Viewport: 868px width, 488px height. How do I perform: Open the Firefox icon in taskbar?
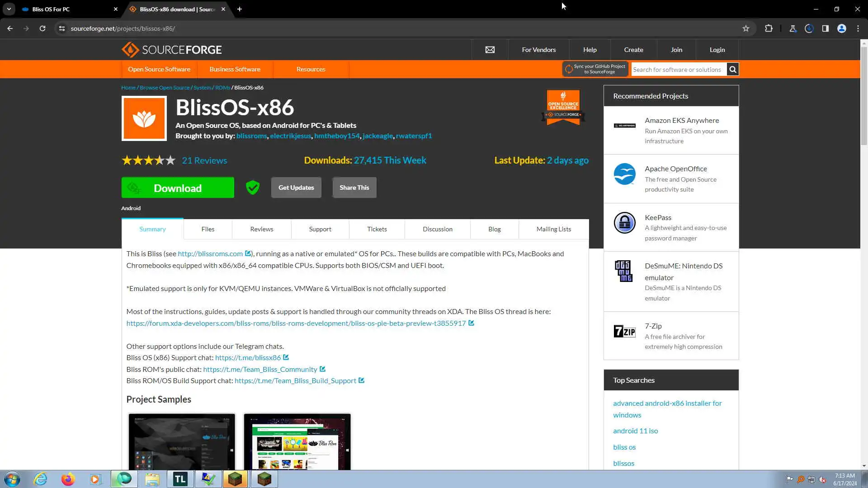pyautogui.click(x=68, y=479)
